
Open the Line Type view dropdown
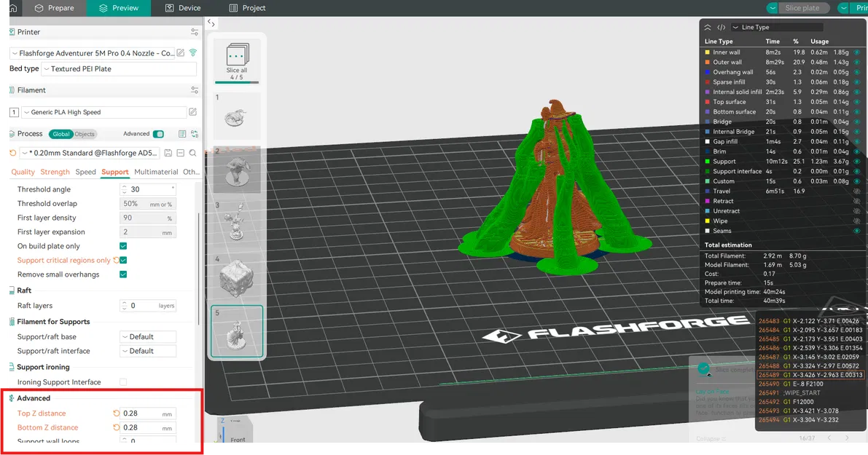click(777, 27)
